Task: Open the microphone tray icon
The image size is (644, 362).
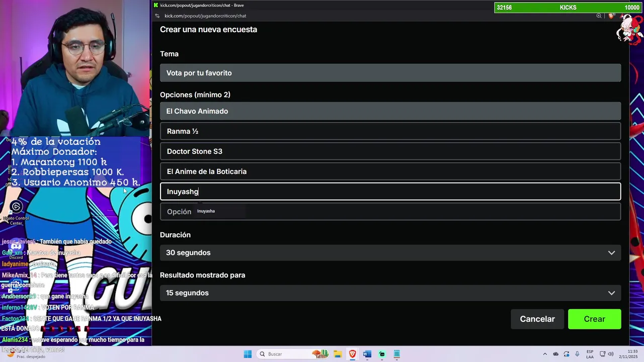Action: click(x=577, y=354)
